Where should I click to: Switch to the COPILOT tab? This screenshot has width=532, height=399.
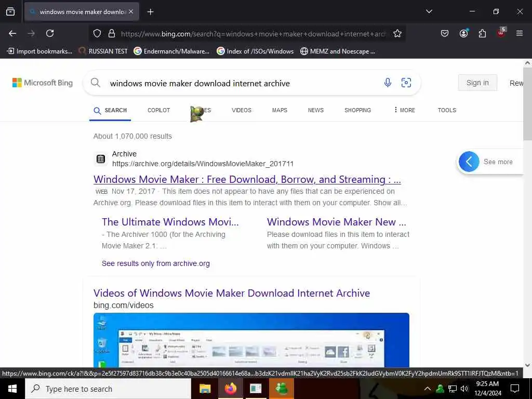pos(159,110)
